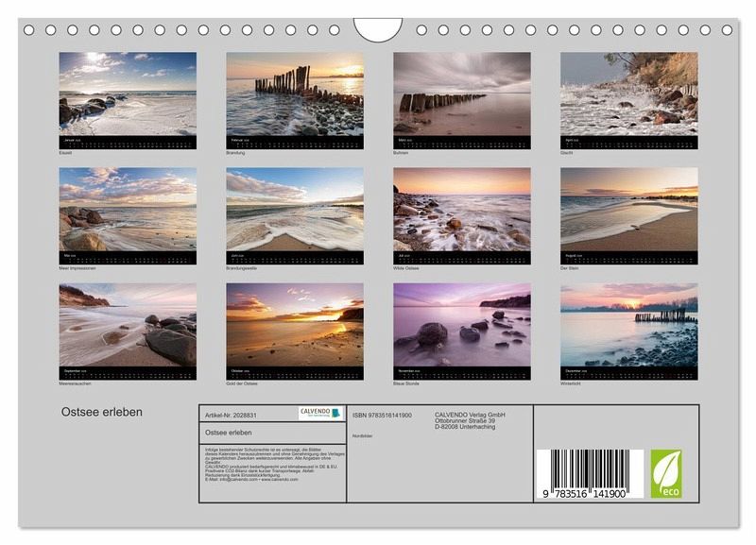The image size is (756, 545).
Task: Select the Gischt April photo
Action: coord(628,94)
